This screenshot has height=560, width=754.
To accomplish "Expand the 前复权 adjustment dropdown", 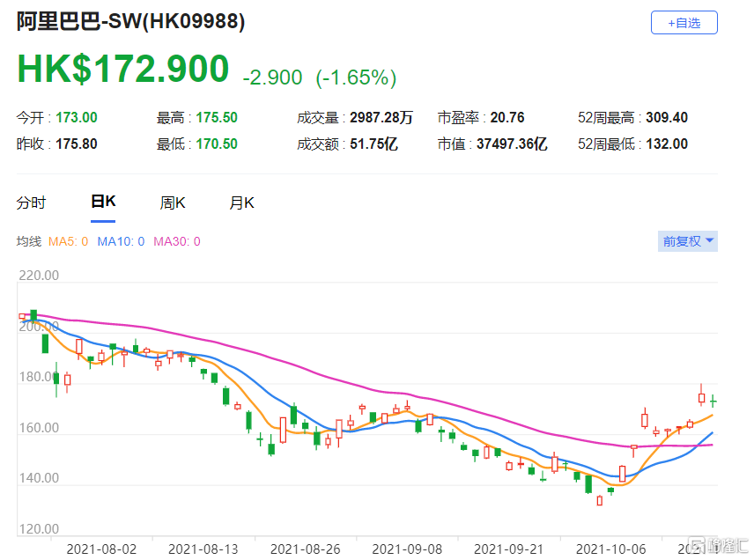I will pos(688,241).
